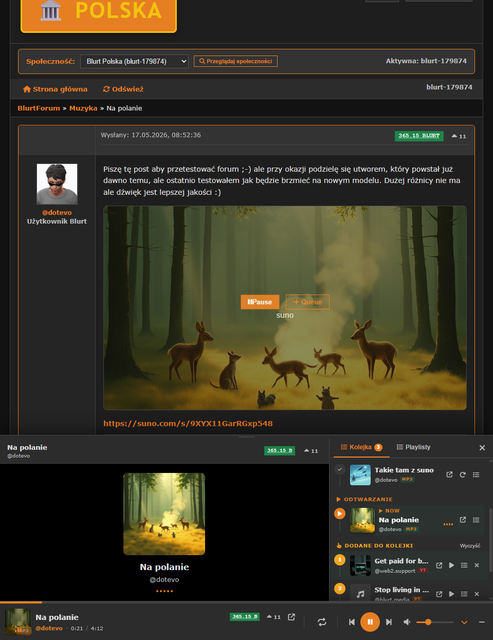Switch to the Playlisty tab
Screen dimensions: 493x640
click(413, 447)
